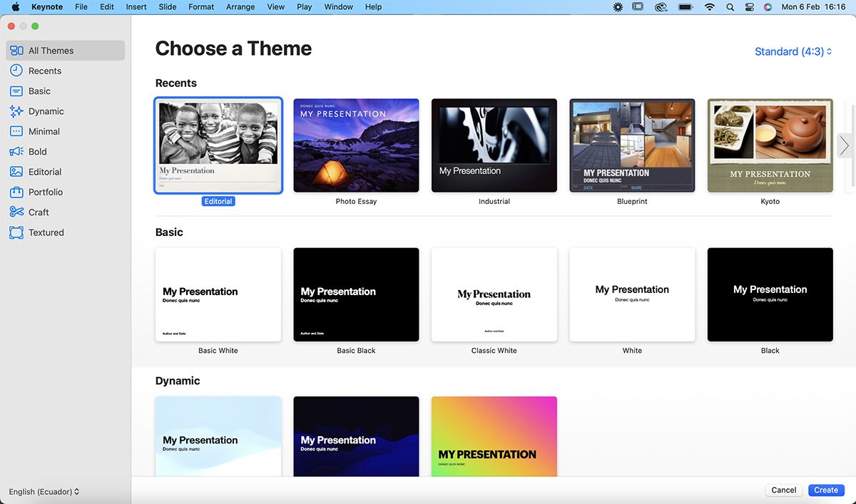Pick the Kyoto theme thumbnail

(770, 145)
